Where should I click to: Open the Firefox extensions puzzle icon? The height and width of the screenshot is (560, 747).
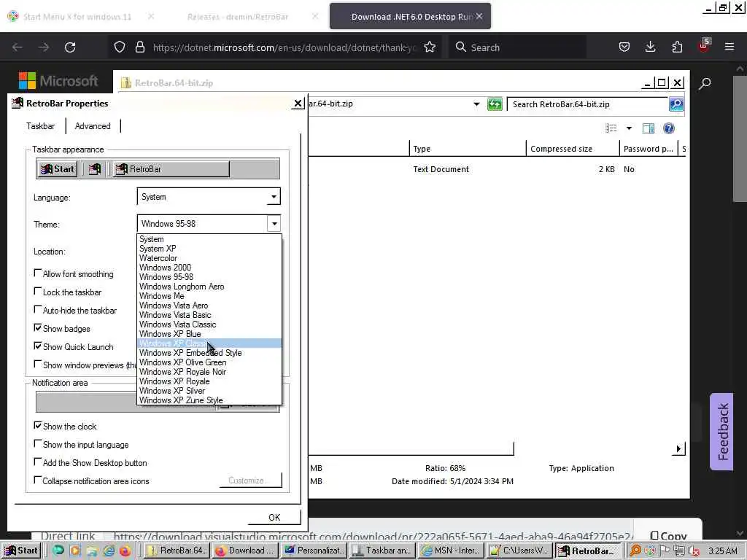(677, 47)
